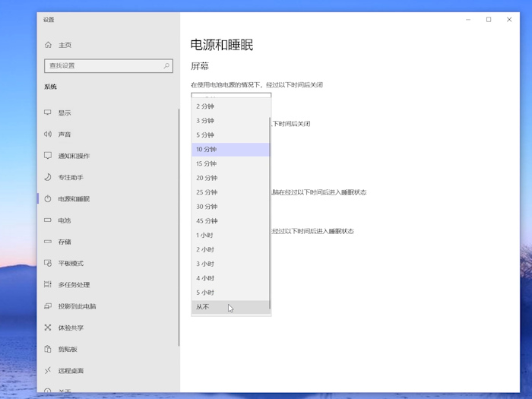This screenshot has height=399, width=532.
Task: Select 30 分钟 in the dropdown list
Action: (231, 206)
